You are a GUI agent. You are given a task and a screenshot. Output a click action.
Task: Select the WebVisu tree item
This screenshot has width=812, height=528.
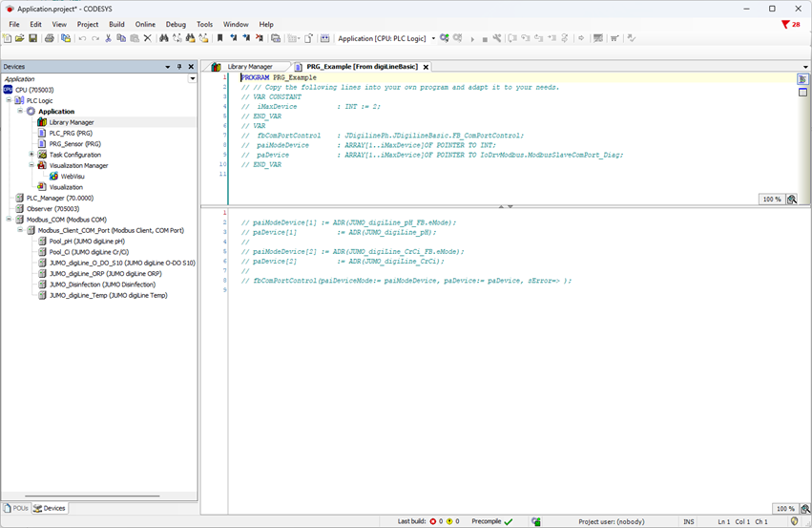pyautogui.click(x=73, y=177)
